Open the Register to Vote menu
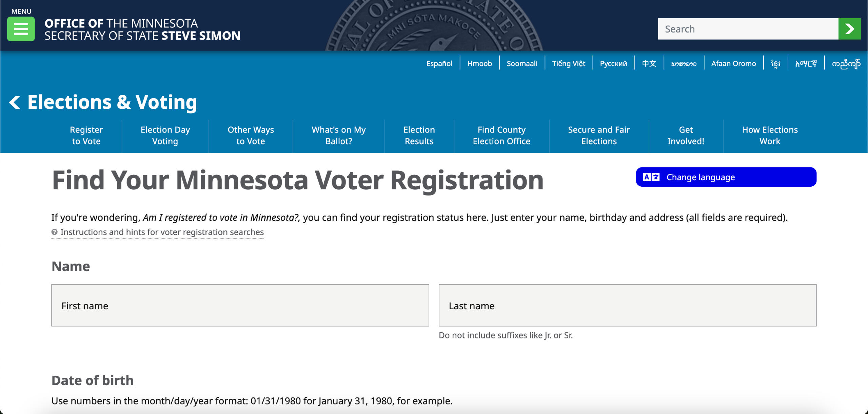The image size is (868, 414). point(86,136)
